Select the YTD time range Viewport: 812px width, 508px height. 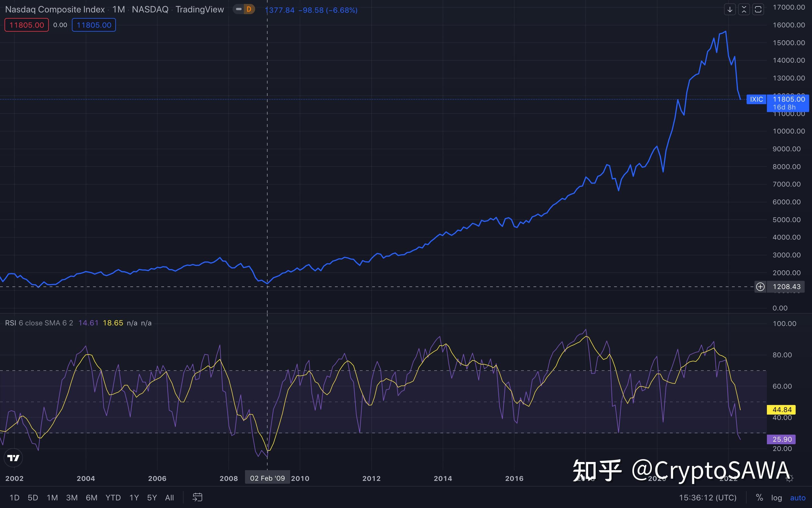[113, 498]
